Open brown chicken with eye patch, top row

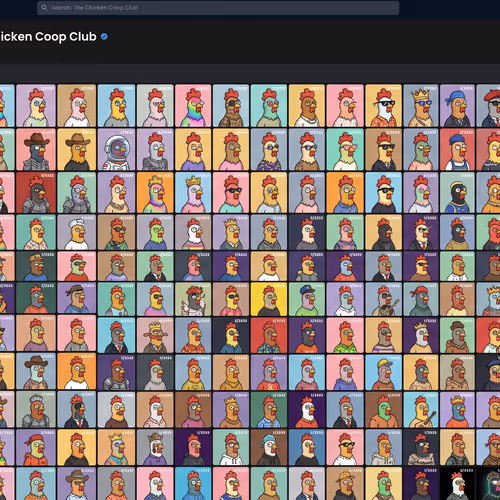(231, 106)
